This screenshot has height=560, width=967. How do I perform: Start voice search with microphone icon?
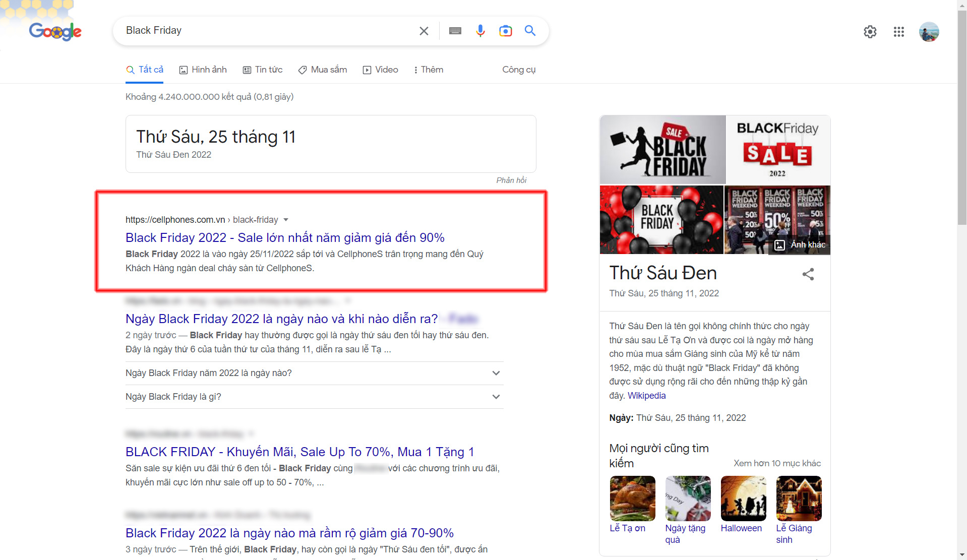[480, 31]
